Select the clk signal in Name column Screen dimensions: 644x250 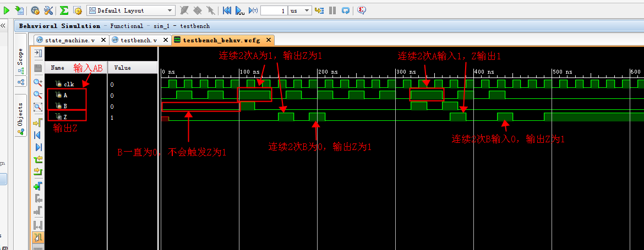click(69, 84)
